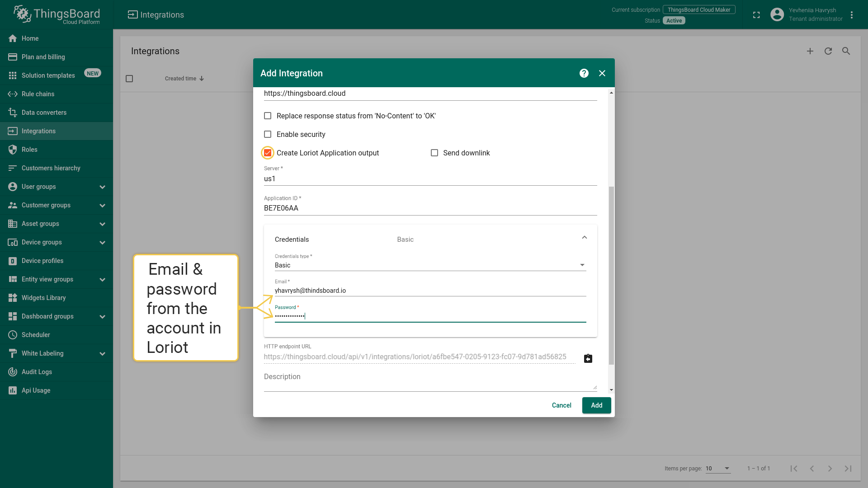Expand Customer groups in sidebar
Screen dimensions: 868x488
coord(103,205)
